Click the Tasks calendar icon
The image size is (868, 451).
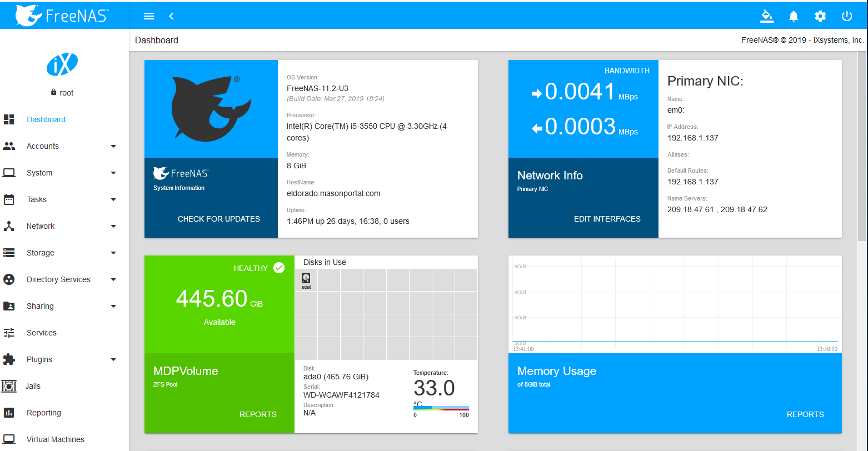pyautogui.click(x=9, y=199)
